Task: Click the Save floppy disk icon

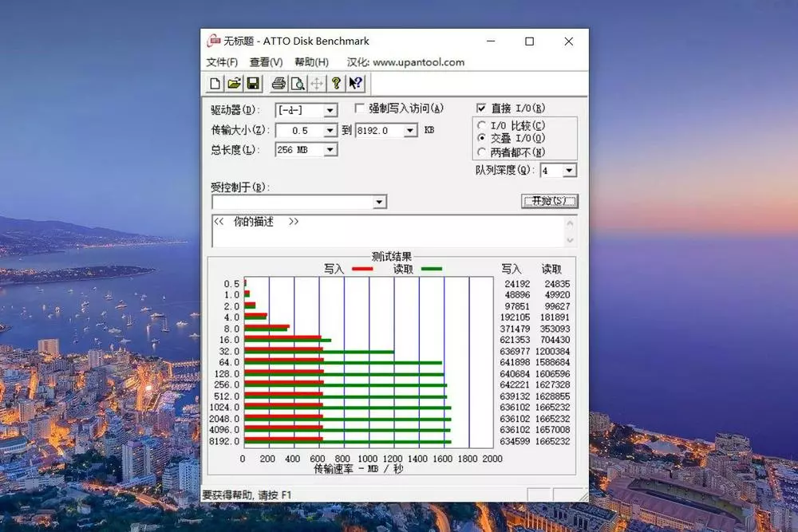Action: [253, 84]
